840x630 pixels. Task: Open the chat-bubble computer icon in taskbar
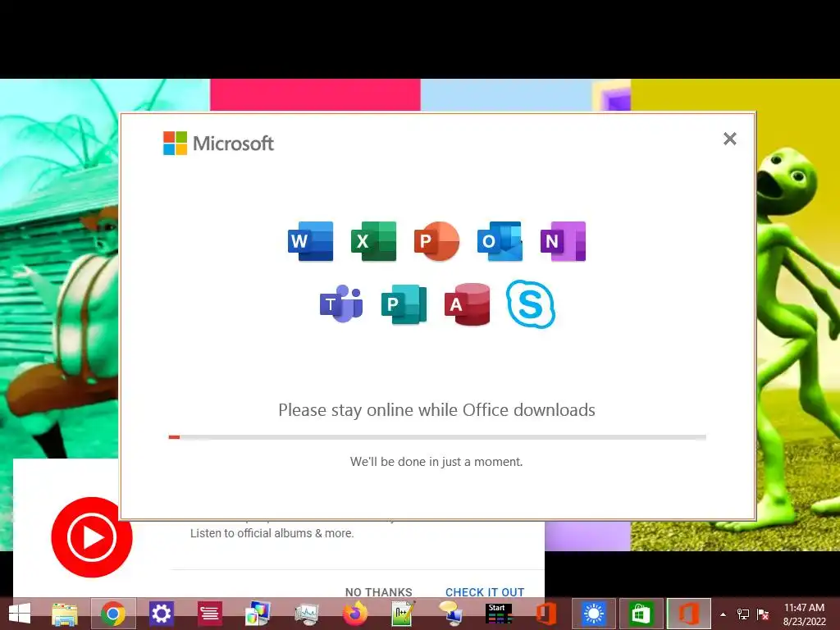(450, 614)
